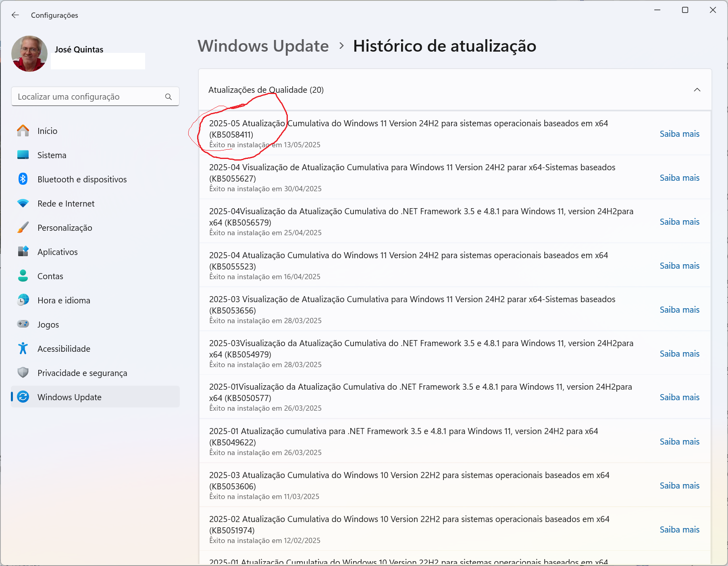This screenshot has height=566, width=728.
Task: Open Sistema via its monitor icon
Action: [23, 155]
